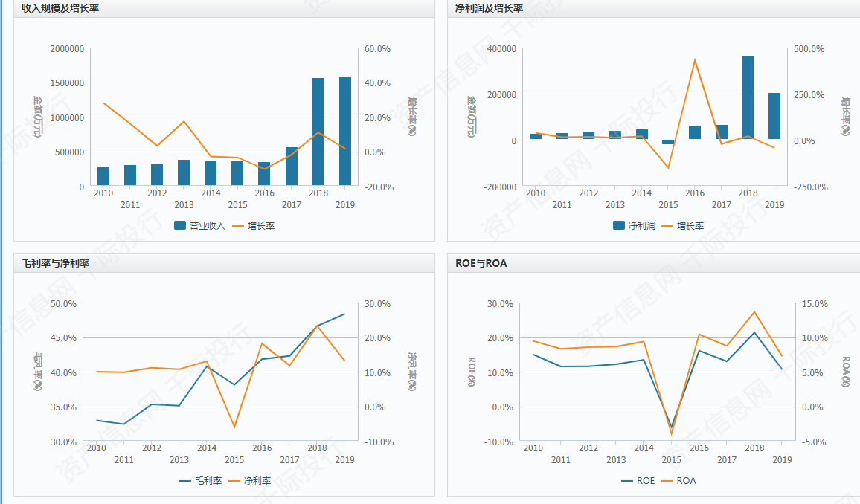Click the 2015 low point of the 净利率 line
The width and height of the screenshot is (860, 504).
(234, 427)
